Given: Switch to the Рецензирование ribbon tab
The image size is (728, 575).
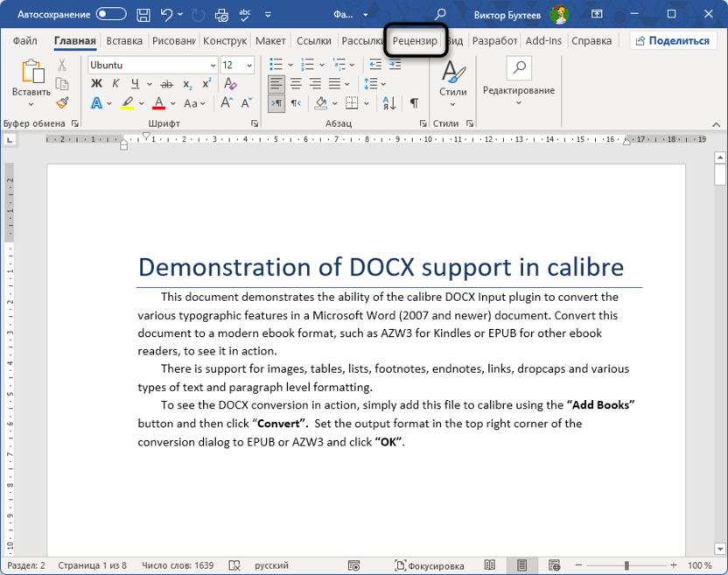Looking at the screenshot, I should tap(415, 40).
